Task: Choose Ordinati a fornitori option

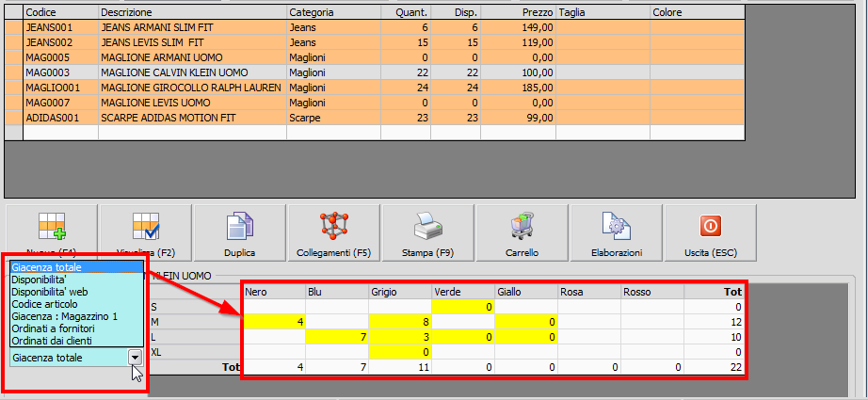Action: (x=76, y=328)
